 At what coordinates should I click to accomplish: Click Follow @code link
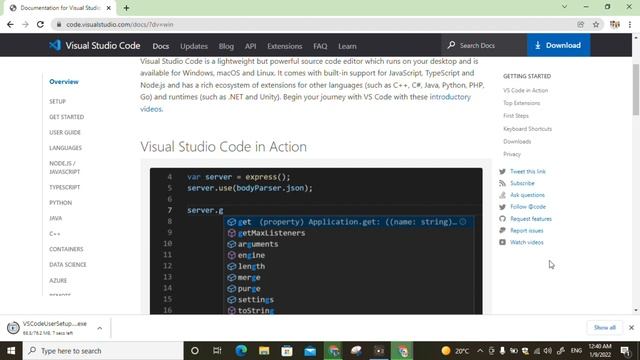tap(528, 207)
